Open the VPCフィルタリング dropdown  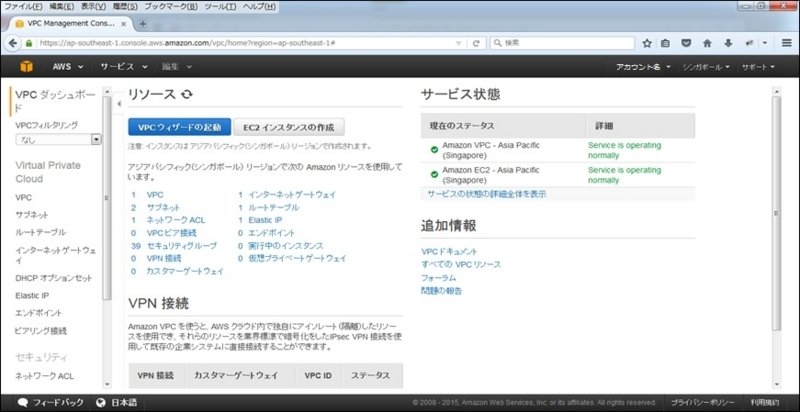57,140
